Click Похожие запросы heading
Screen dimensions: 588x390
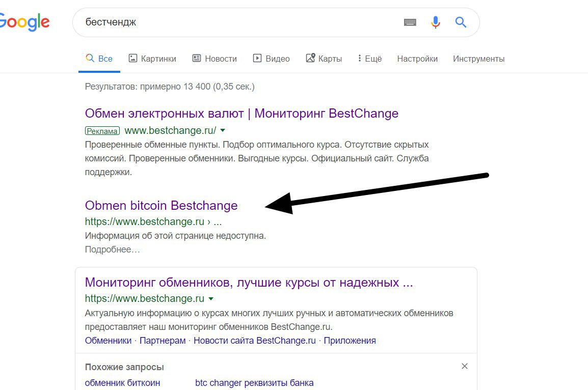[124, 367]
